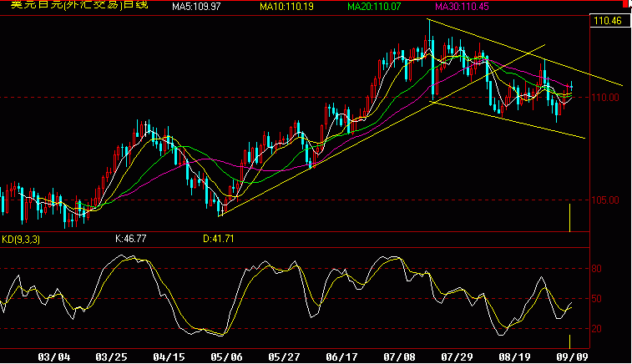Click the 09/09 date label
632x364 pixels.
coord(573,356)
